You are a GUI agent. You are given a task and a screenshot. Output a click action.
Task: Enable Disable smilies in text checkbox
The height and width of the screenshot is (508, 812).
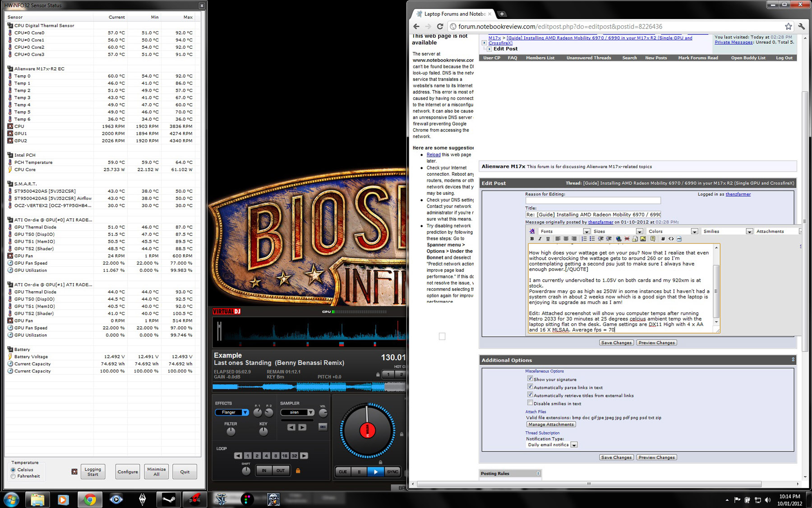point(530,403)
